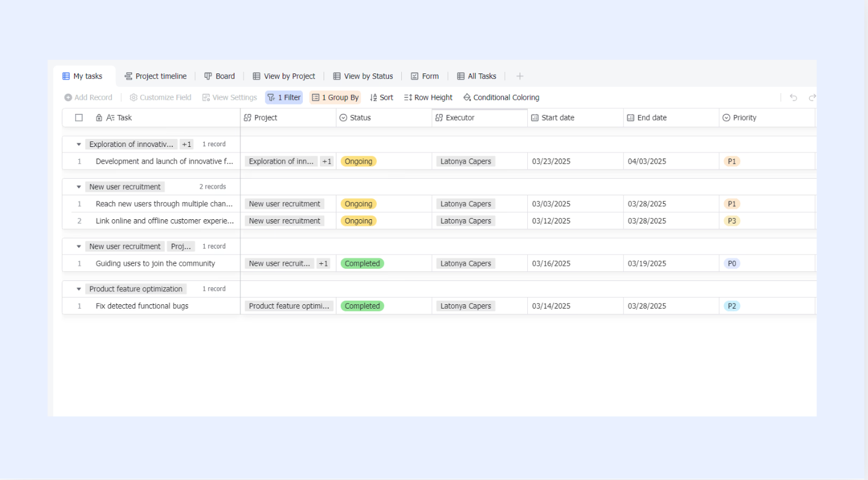868x480 pixels.
Task: Click Completed status of Guiding users task
Action: click(362, 264)
